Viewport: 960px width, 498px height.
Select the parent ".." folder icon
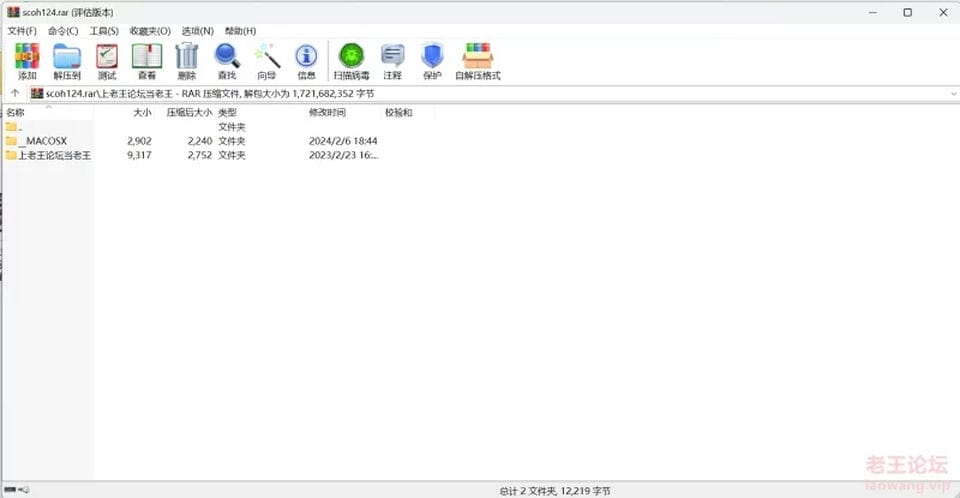(x=11, y=127)
